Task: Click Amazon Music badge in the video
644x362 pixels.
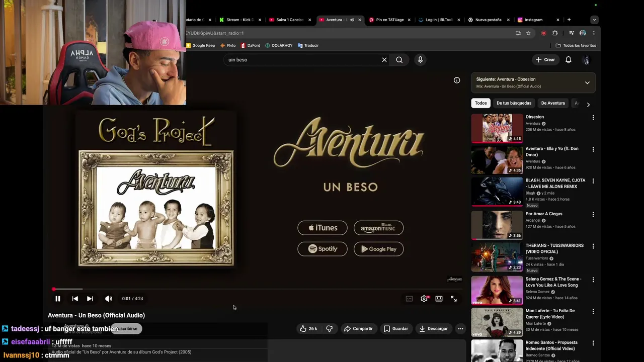Action: (378, 228)
